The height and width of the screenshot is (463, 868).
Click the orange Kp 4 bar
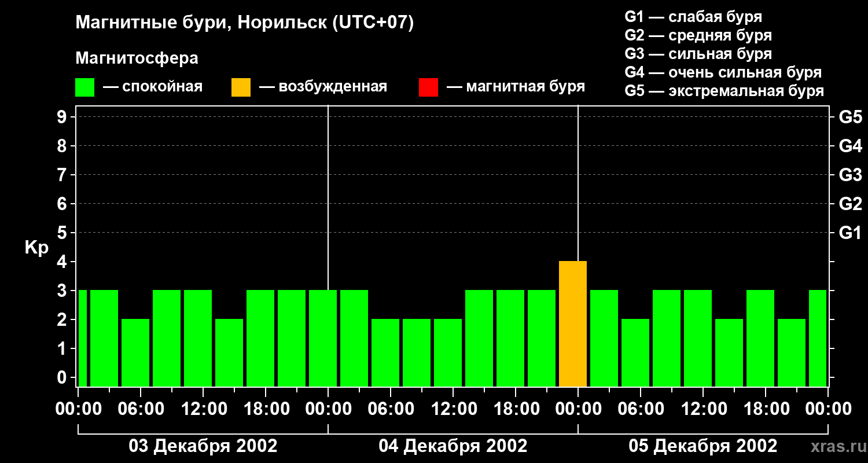pyautogui.click(x=573, y=324)
